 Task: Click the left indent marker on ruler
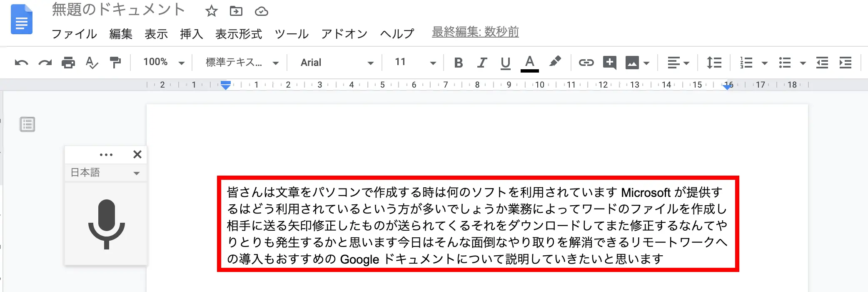(225, 86)
